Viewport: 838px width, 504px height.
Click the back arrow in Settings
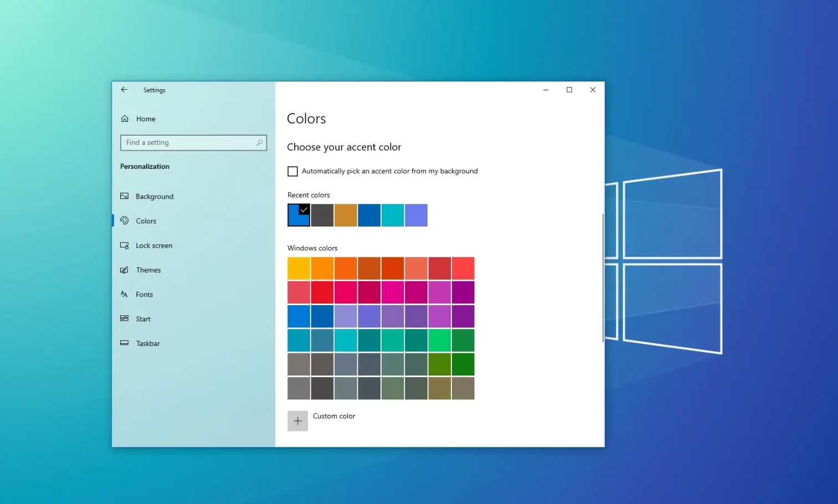(x=124, y=90)
